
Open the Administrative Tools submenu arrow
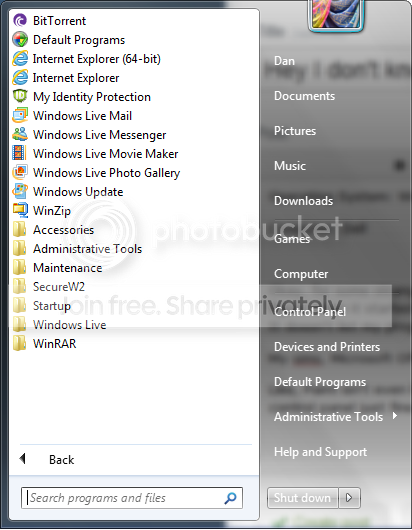point(395,416)
